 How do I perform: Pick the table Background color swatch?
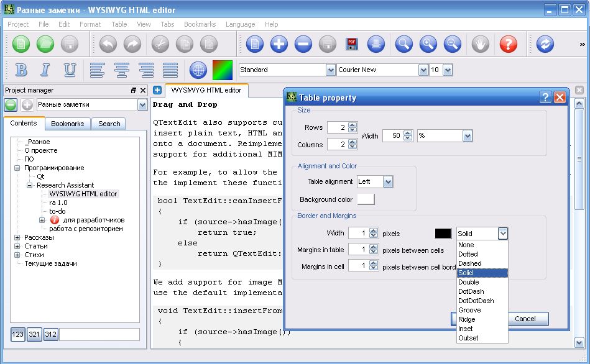pyautogui.click(x=366, y=199)
